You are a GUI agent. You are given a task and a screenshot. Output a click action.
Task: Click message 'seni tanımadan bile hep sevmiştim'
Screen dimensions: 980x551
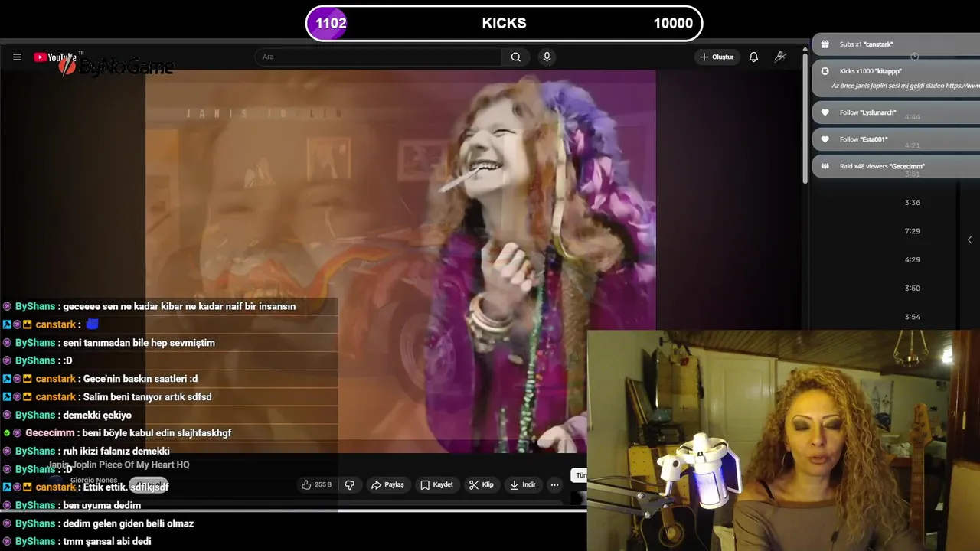(139, 343)
